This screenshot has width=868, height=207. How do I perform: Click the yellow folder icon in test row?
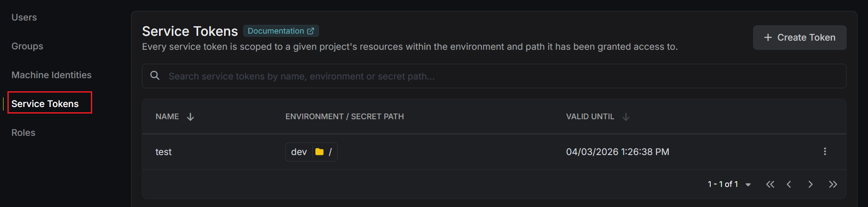point(319,152)
